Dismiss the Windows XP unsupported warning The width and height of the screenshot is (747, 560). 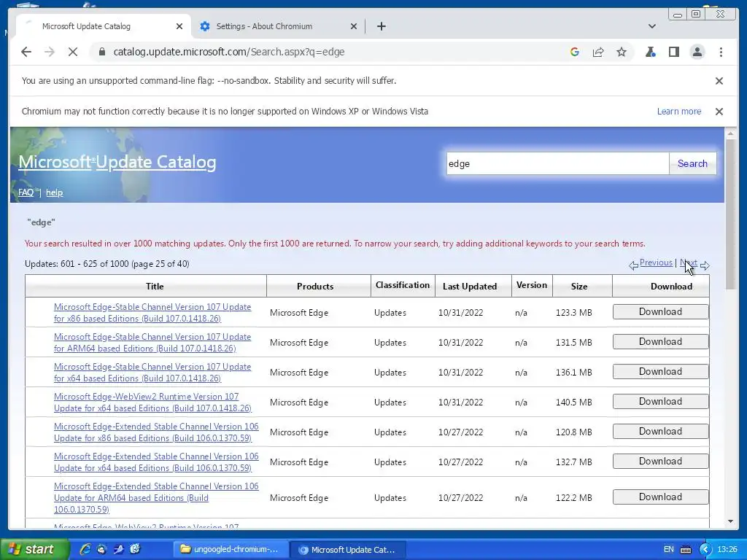pos(719,112)
